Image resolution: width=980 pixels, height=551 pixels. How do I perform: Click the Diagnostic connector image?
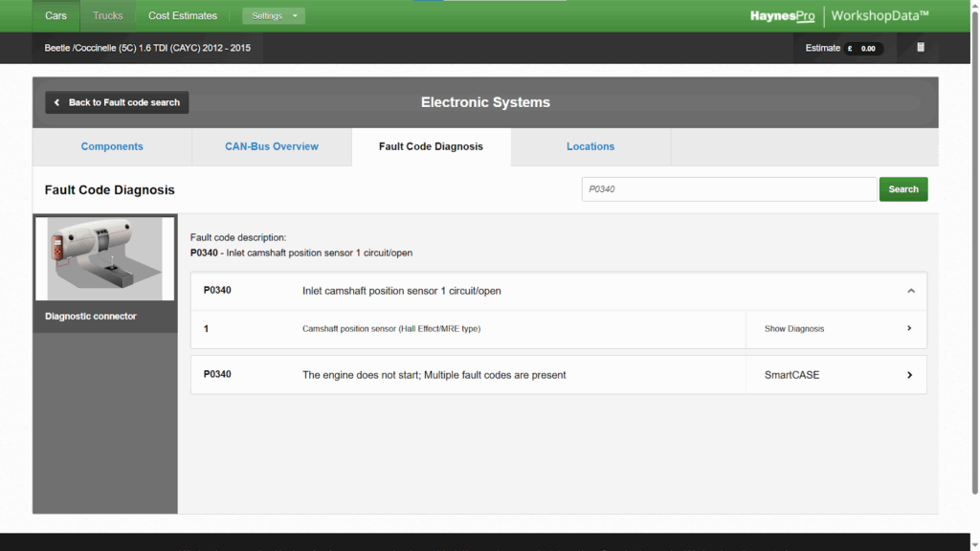click(104, 258)
